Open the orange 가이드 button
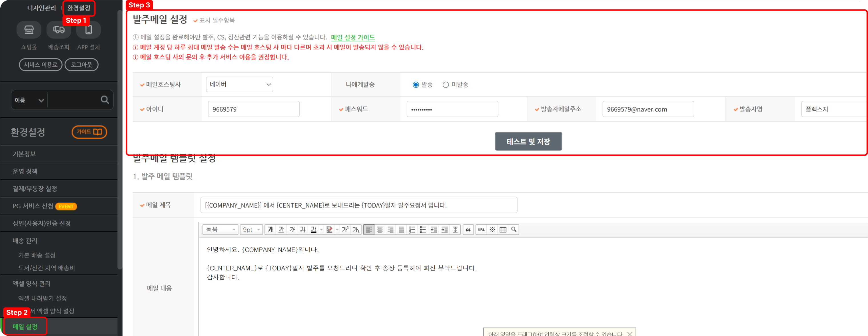868x336 pixels. click(x=89, y=132)
